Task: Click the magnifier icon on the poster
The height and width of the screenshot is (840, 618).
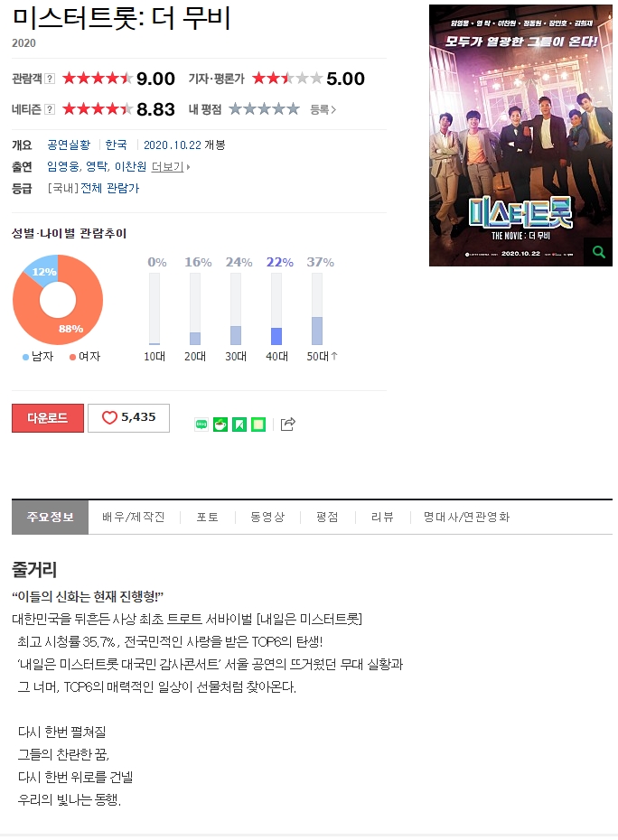Action: (598, 252)
